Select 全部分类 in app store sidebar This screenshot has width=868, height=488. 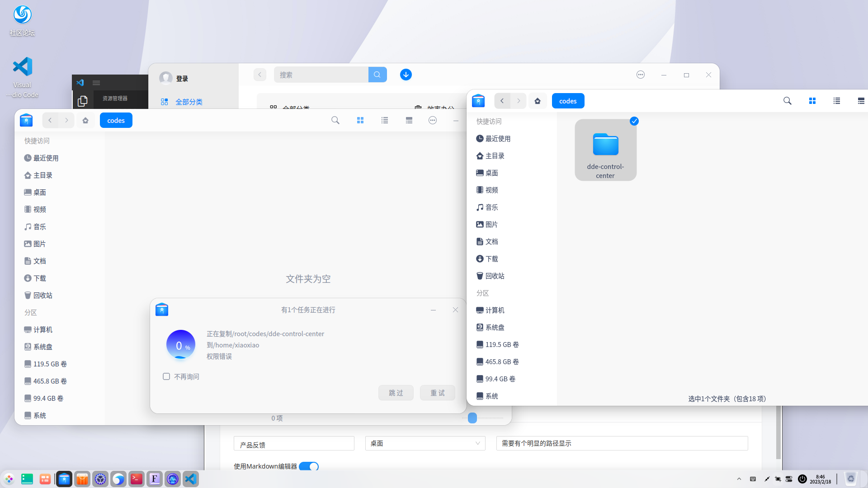pyautogui.click(x=189, y=102)
